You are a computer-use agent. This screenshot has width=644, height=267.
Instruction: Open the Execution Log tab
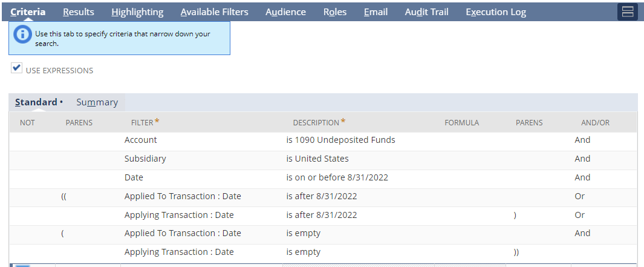pyautogui.click(x=496, y=12)
